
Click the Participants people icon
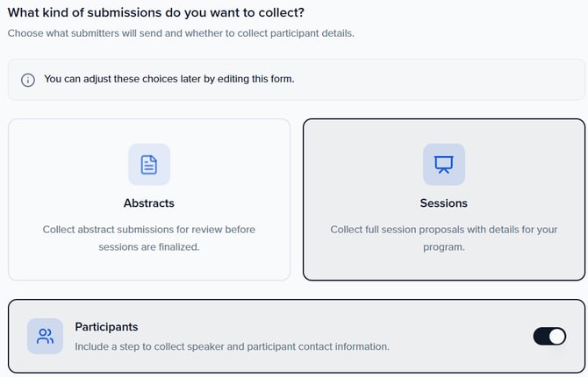coord(45,336)
